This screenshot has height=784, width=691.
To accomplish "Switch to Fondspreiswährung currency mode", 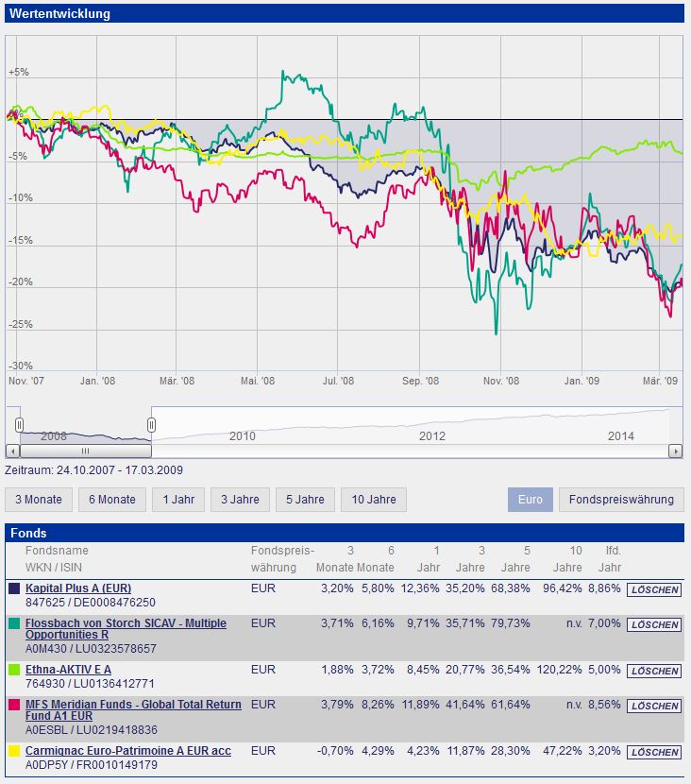I will pyautogui.click(x=620, y=500).
